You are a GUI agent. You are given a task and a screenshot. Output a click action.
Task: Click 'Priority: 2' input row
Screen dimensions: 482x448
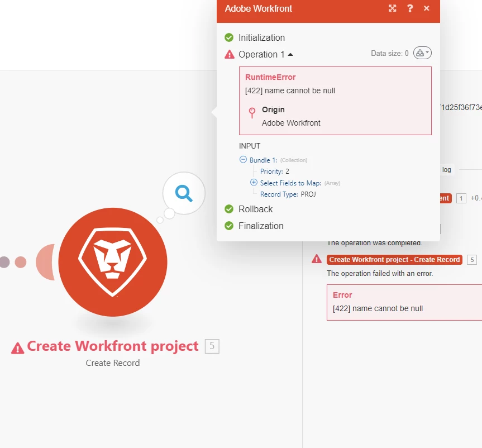click(274, 171)
